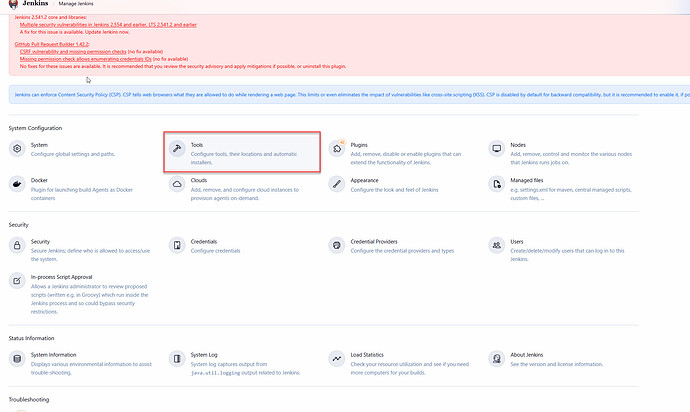Click 'Configure the look and feel' description
The image size is (690, 412).
point(394,190)
